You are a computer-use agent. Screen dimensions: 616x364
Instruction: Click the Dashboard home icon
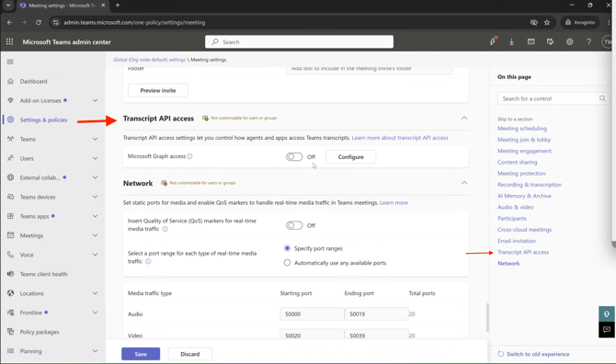pyautogui.click(x=11, y=81)
